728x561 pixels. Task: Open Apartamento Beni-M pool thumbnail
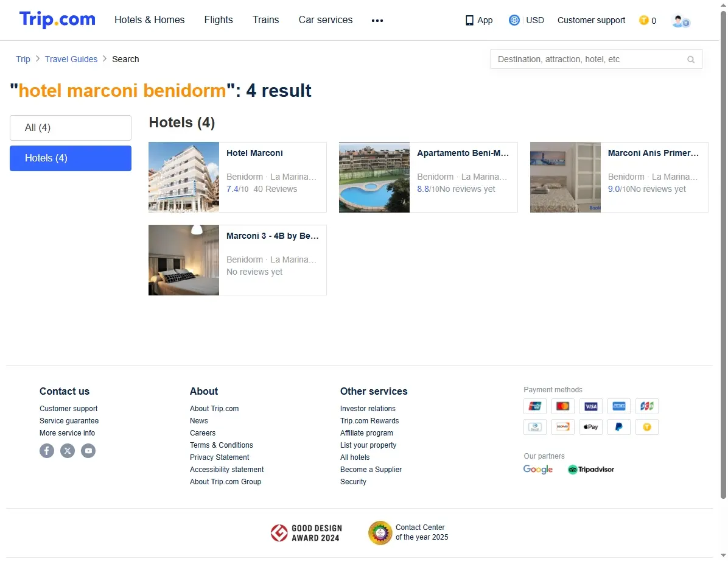click(374, 177)
